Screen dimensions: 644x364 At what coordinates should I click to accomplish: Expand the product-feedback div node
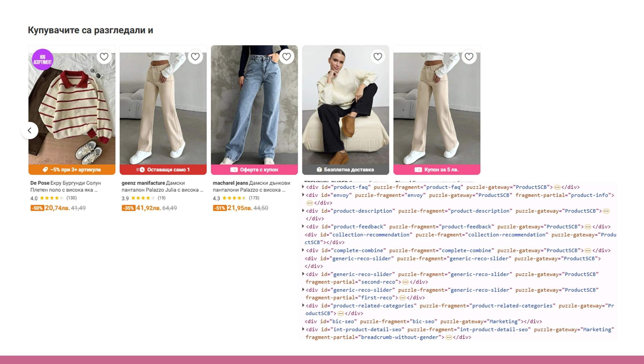coord(303,226)
